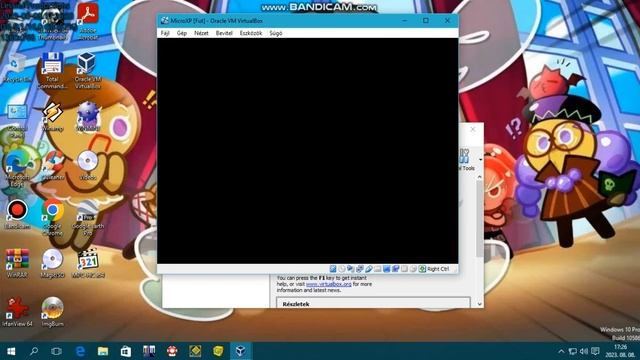Viewport: 640px width, 360px height.
Task: Open the Bevitel menu
Action: pyautogui.click(x=224, y=33)
